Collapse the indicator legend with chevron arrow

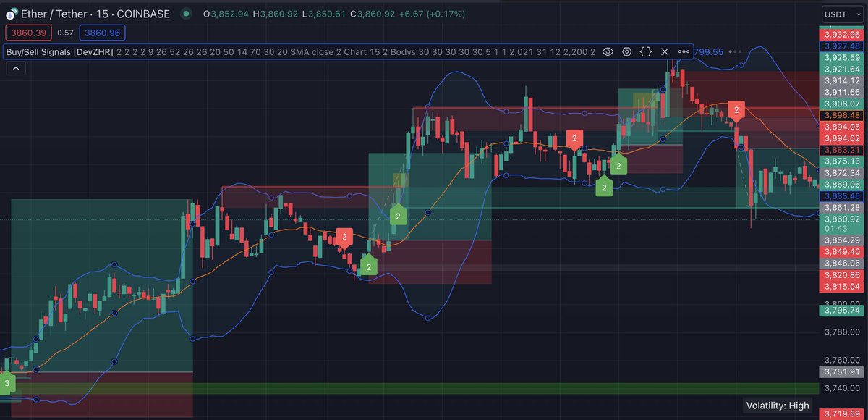click(15, 69)
